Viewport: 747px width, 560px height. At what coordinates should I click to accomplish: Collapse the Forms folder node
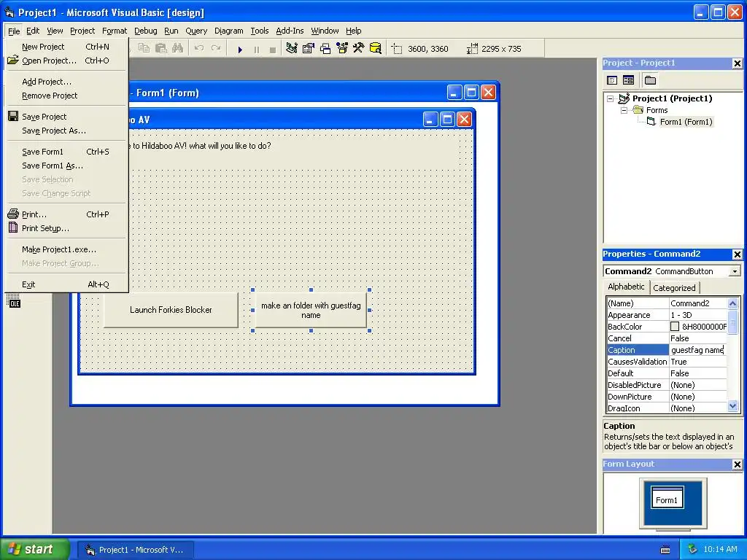point(624,110)
